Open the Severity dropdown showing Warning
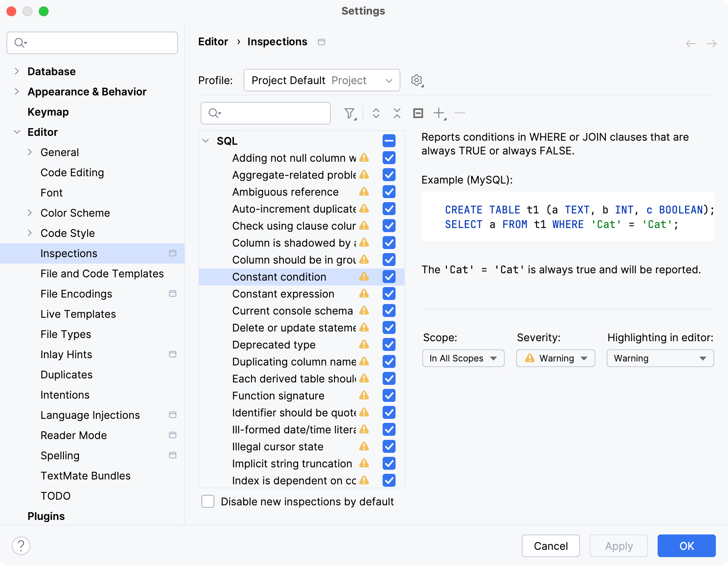Image resolution: width=728 pixels, height=566 pixels. tap(555, 358)
